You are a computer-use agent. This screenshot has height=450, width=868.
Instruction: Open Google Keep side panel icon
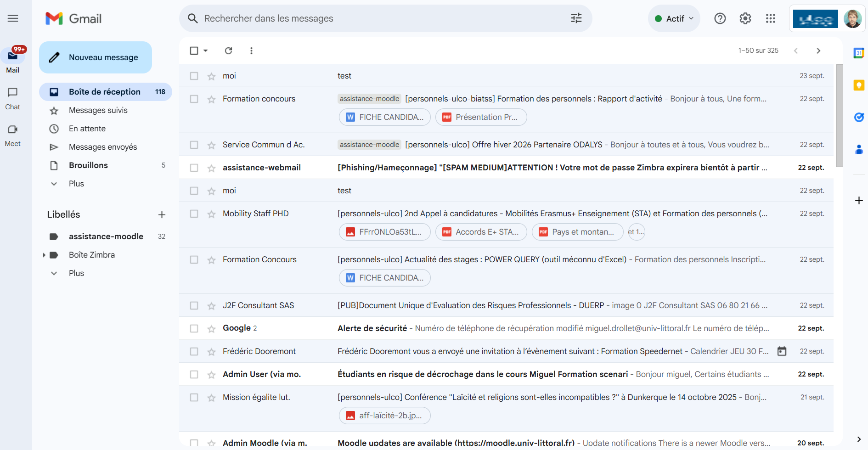click(x=858, y=85)
